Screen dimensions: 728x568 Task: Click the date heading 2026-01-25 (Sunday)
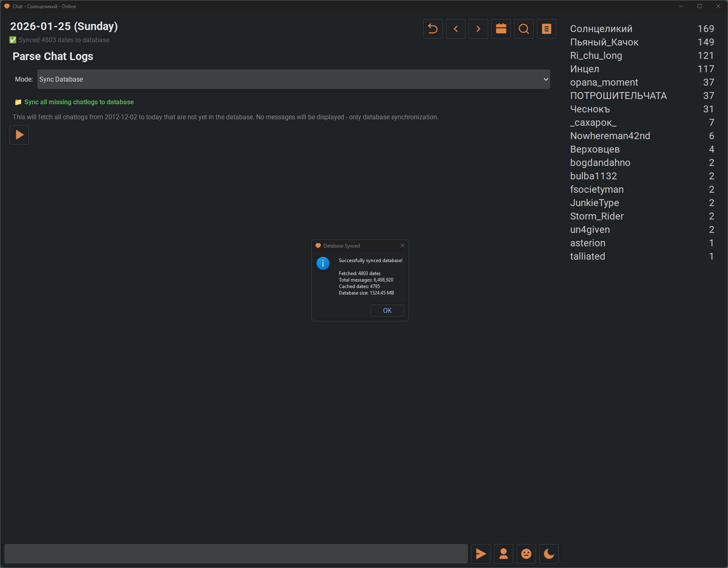64,26
